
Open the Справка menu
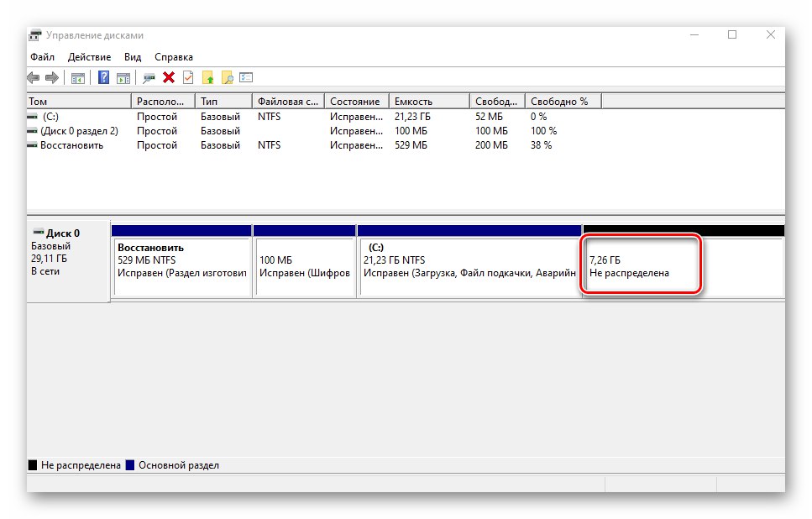click(x=174, y=57)
